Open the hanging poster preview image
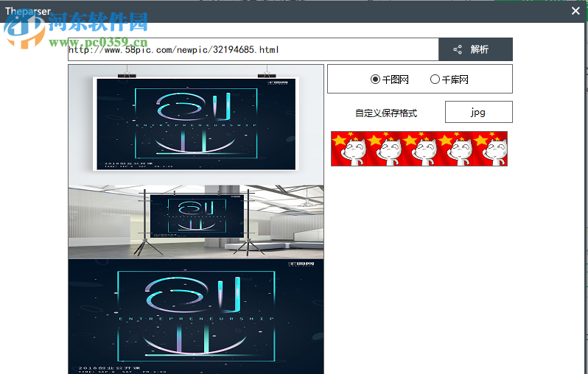The image size is (588, 374). (196, 124)
